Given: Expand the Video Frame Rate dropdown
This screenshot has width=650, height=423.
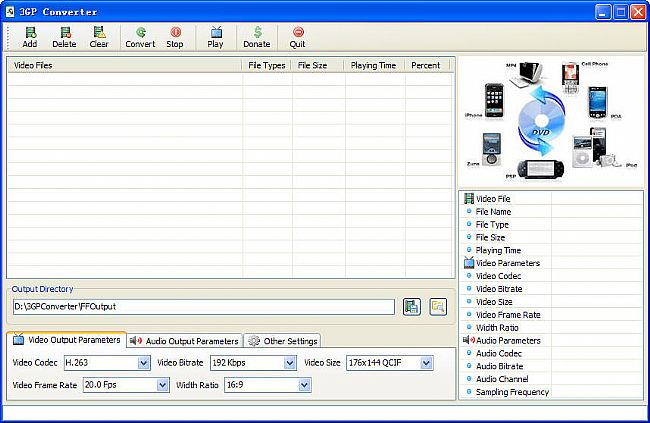Looking at the screenshot, I should pyautogui.click(x=160, y=384).
